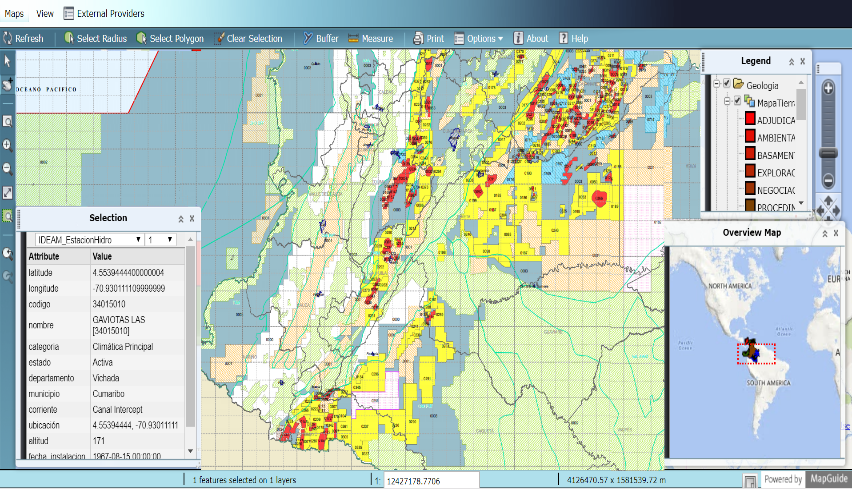Open the Buffer tool
Viewport: 852px width, 489px height.
(x=320, y=38)
